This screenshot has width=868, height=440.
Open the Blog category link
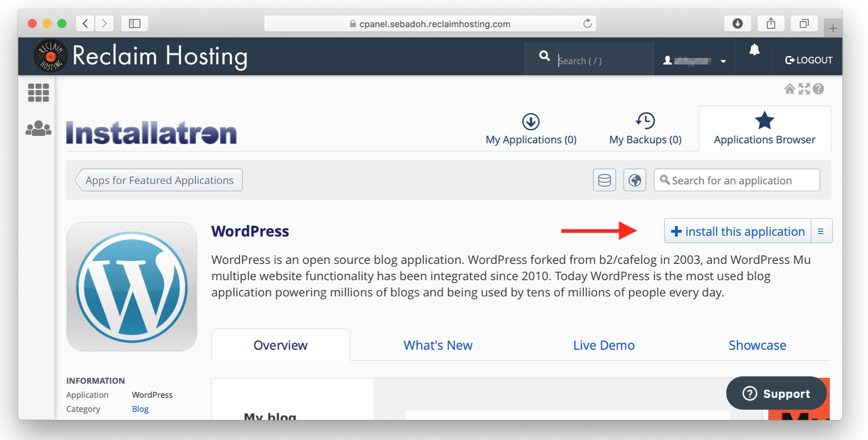tap(140, 409)
